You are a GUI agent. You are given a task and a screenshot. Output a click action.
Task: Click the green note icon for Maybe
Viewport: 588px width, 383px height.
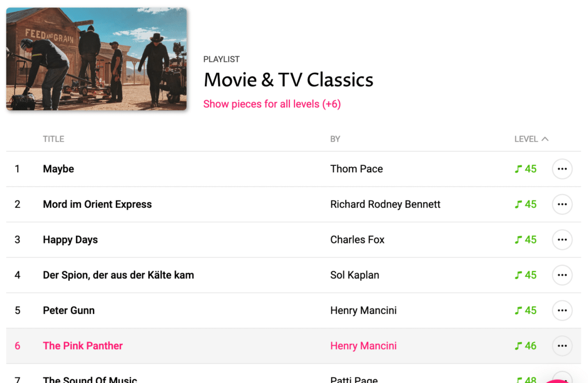pyautogui.click(x=519, y=169)
